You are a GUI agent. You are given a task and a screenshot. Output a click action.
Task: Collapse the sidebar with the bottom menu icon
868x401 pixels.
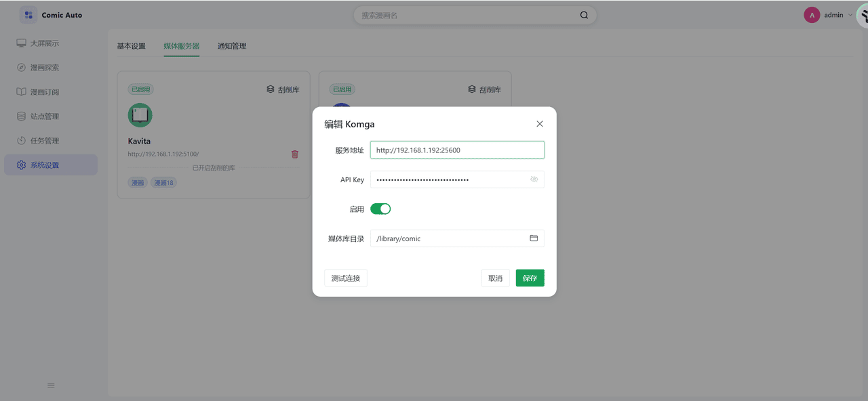[x=51, y=385]
